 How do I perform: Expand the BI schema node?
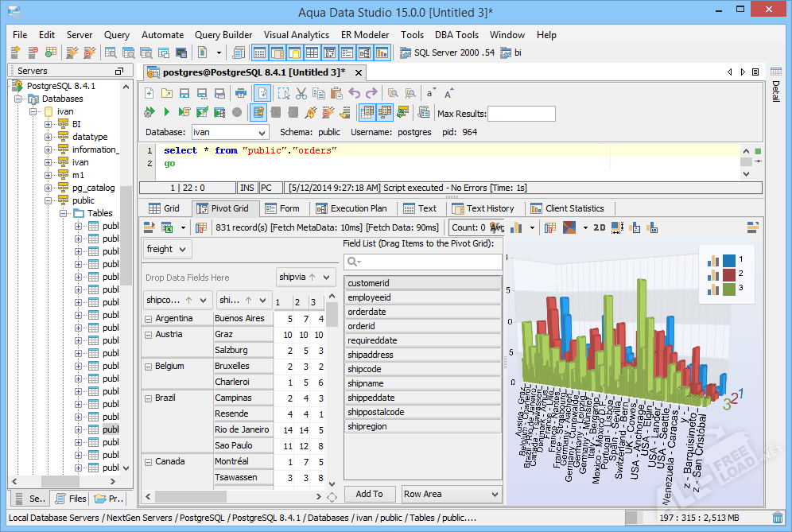[48, 124]
